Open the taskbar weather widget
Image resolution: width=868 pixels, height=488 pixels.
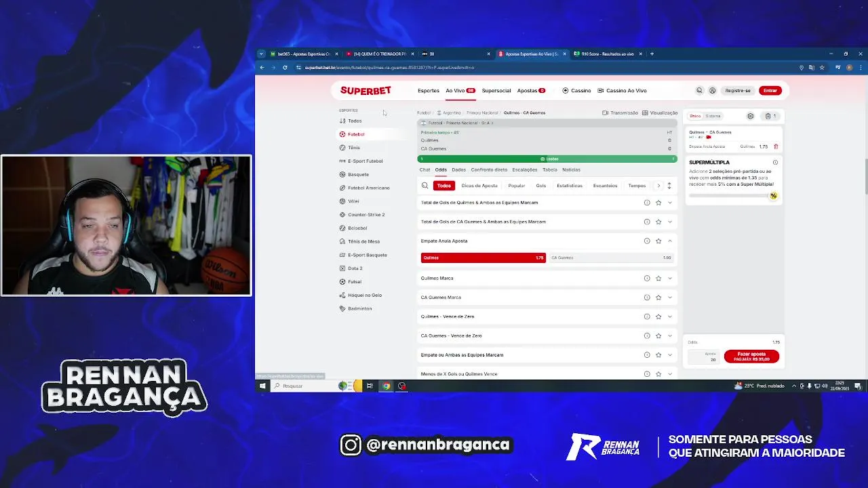click(759, 386)
